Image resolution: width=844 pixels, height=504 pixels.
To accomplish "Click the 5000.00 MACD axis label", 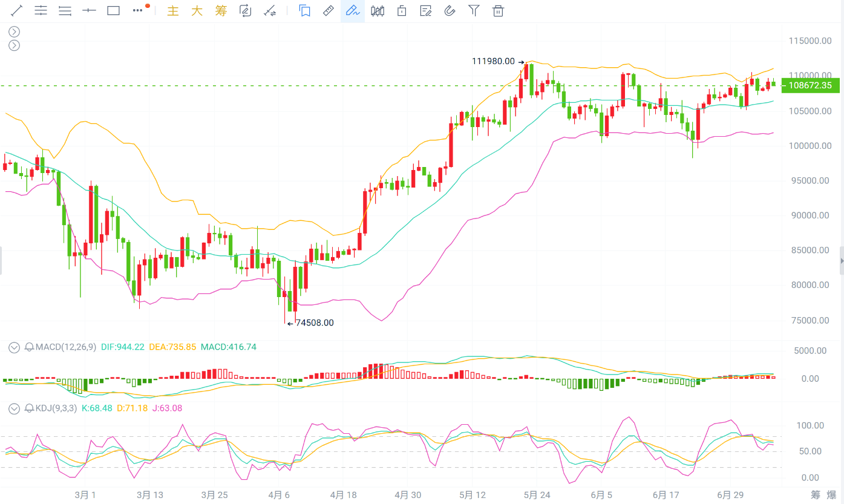I will tap(810, 350).
